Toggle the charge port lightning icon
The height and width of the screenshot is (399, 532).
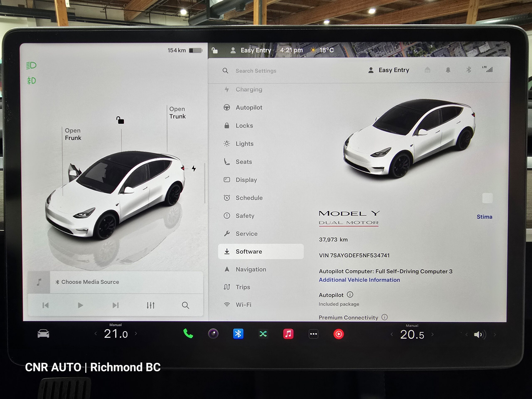[194, 168]
